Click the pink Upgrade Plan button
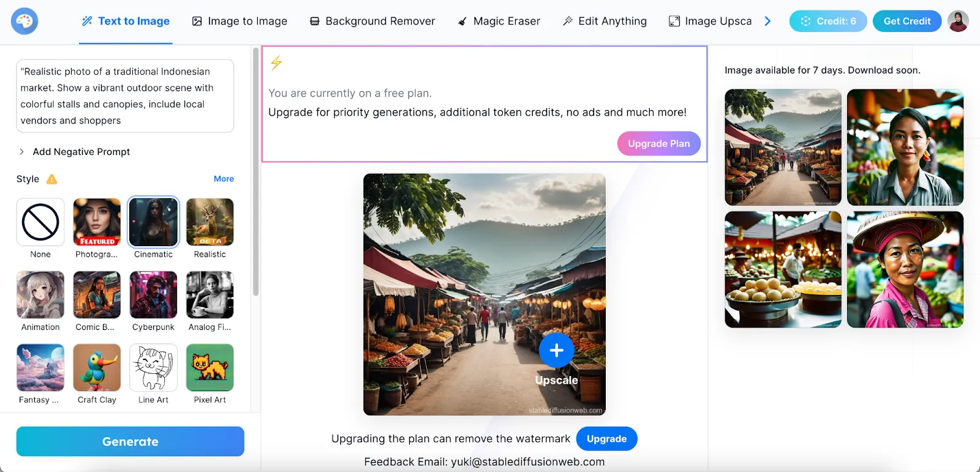The width and height of the screenshot is (980, 472). coord(658,144)
